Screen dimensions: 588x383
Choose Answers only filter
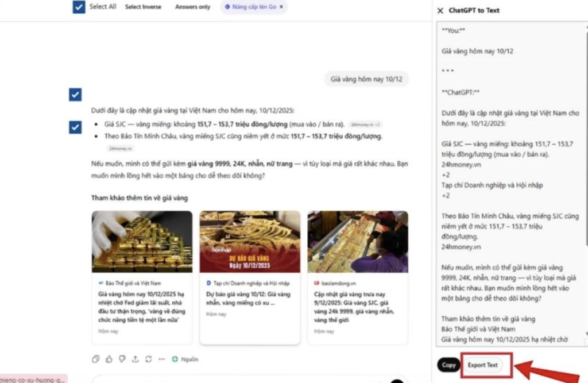coord(192,7)
